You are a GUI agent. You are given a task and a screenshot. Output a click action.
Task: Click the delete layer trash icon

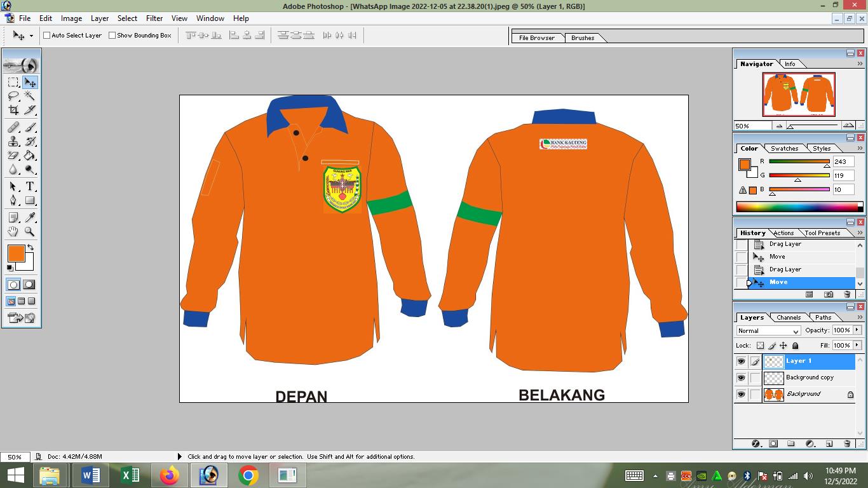847,444
